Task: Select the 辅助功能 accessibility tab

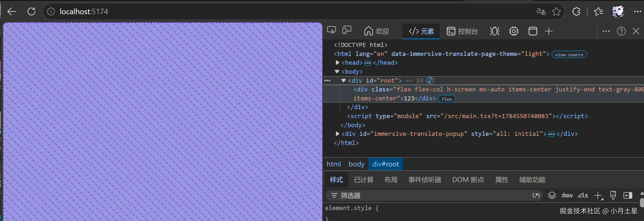Action: click(532, 180)
